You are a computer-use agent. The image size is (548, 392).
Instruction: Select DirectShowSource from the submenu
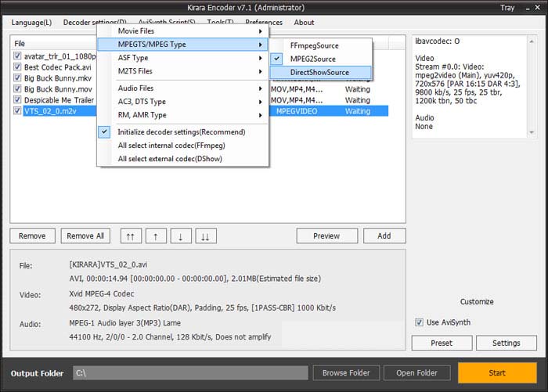pos(319,72)
